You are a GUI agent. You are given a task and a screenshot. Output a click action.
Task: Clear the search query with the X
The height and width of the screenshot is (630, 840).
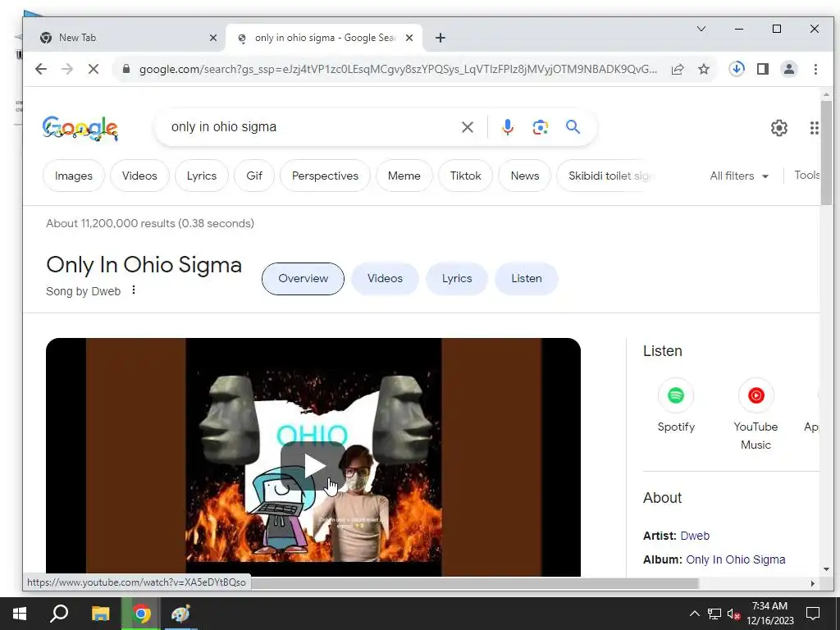pos(467,127)
